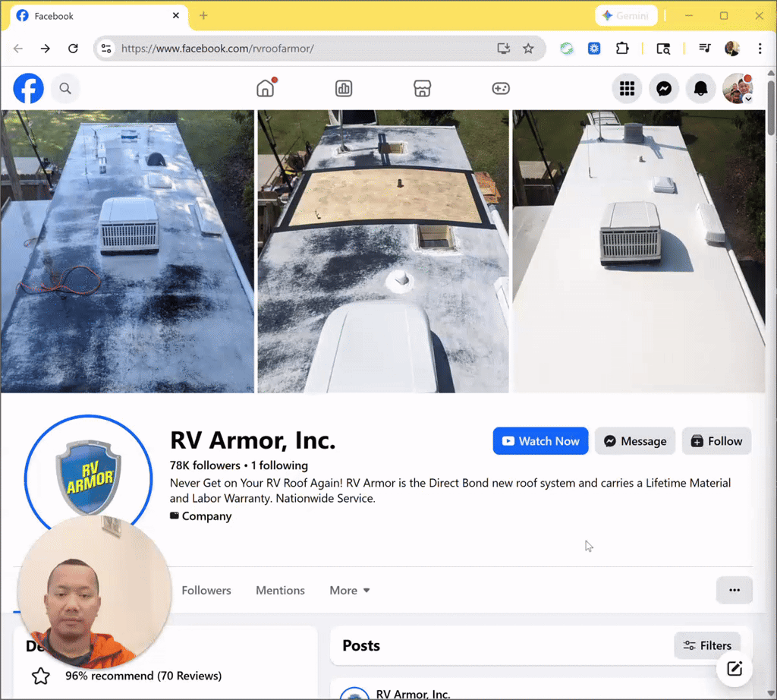
Task: Open a new tab with plus button
Action: pyautogui.click(x=203, y=15)
